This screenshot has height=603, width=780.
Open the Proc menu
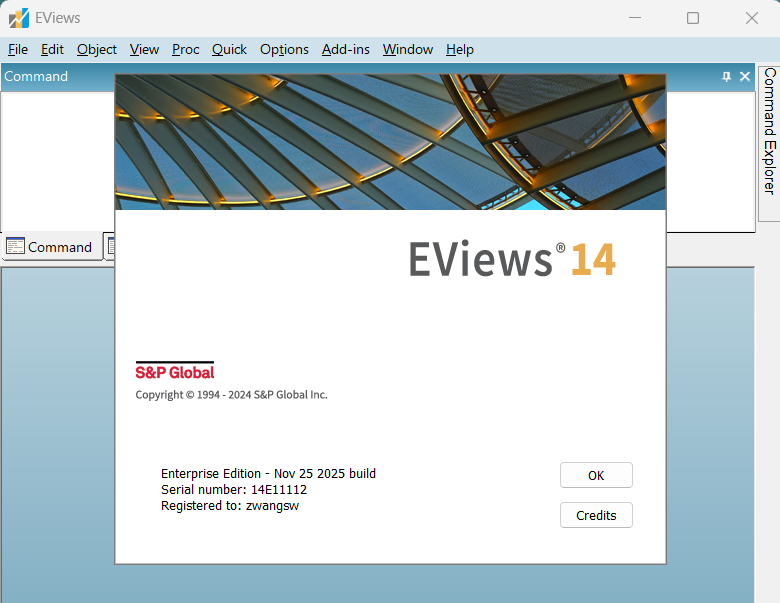[186, 49]
